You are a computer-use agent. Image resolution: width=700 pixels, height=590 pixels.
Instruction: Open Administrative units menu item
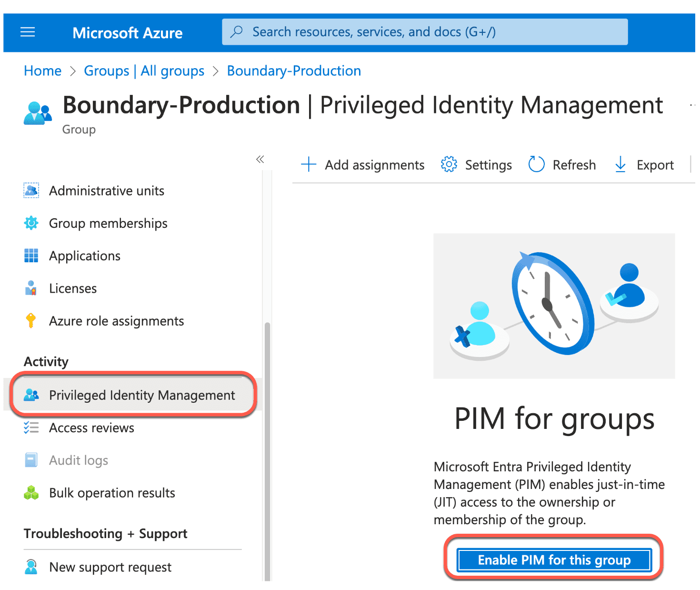[x=107, y=191]
